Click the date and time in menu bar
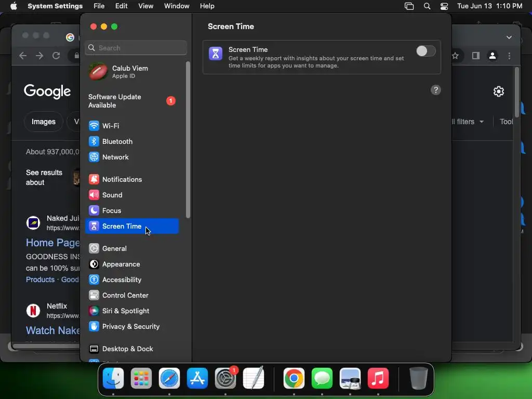Image resolution: width=532 pixels, height=399 pixels. 489,6
